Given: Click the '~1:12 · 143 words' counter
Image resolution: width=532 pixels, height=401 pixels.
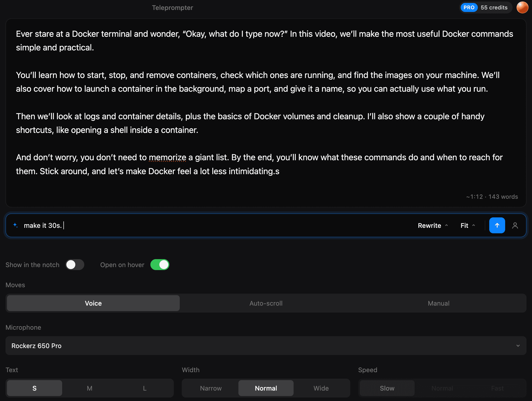Looking at the screenshot, I should tap(492, 197).
